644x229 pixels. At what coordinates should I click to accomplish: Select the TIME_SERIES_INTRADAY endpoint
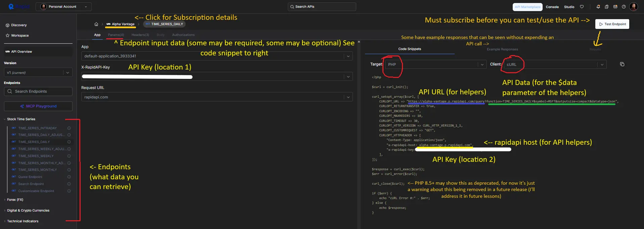(37, 128)
